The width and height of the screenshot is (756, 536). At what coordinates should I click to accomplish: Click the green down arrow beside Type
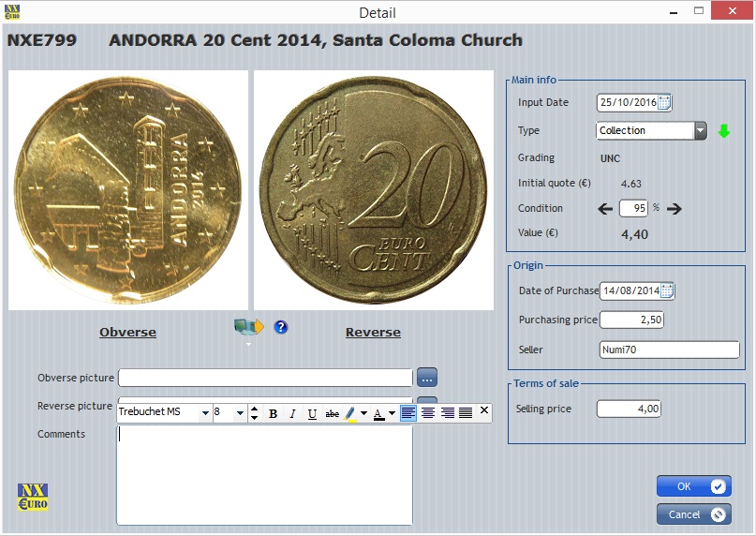tap(723, 131)
